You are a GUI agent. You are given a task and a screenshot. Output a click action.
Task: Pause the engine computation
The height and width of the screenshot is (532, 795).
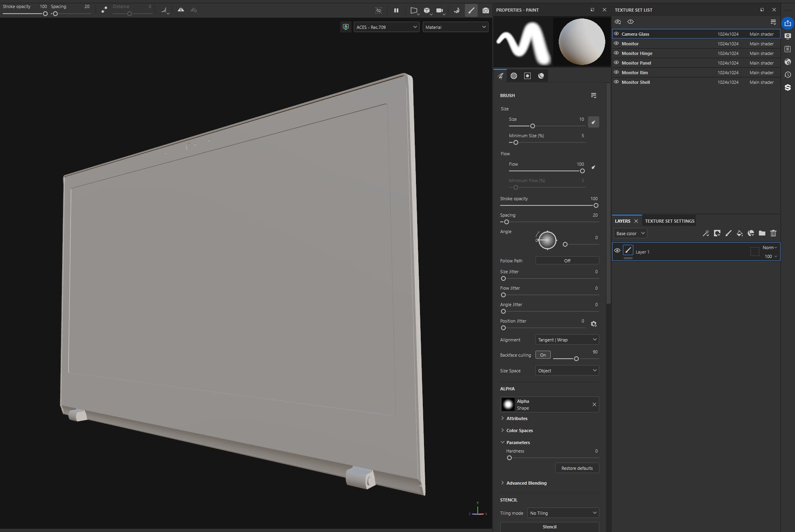point(396,10)
